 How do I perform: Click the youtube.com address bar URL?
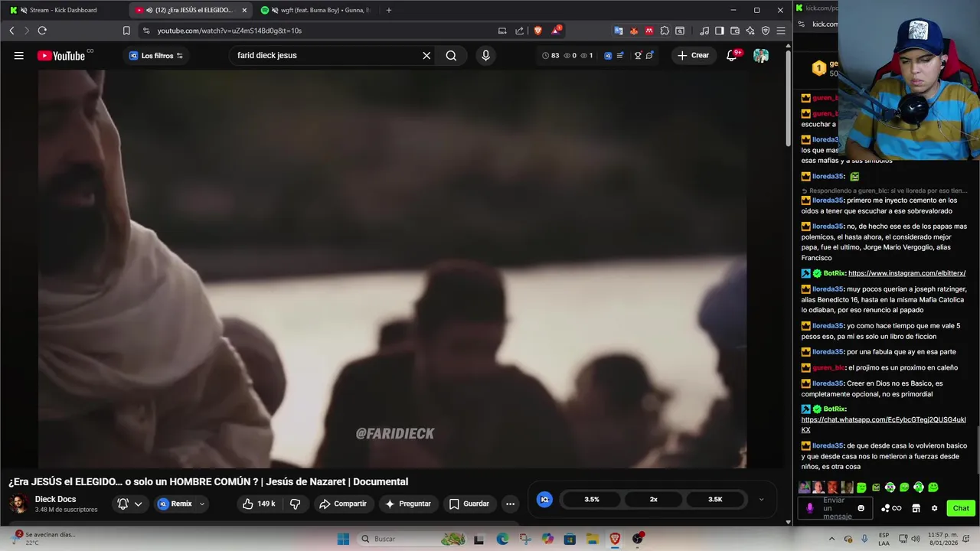click(230, 31)
